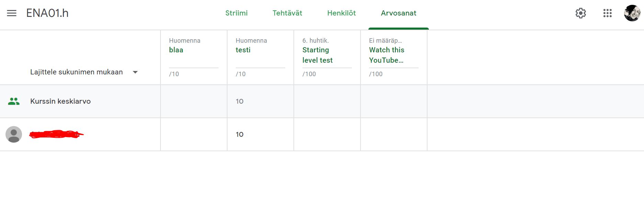Screen dimensions: 644x206
Task: Open the Henkilöt tab
Action: coord(341,13)
